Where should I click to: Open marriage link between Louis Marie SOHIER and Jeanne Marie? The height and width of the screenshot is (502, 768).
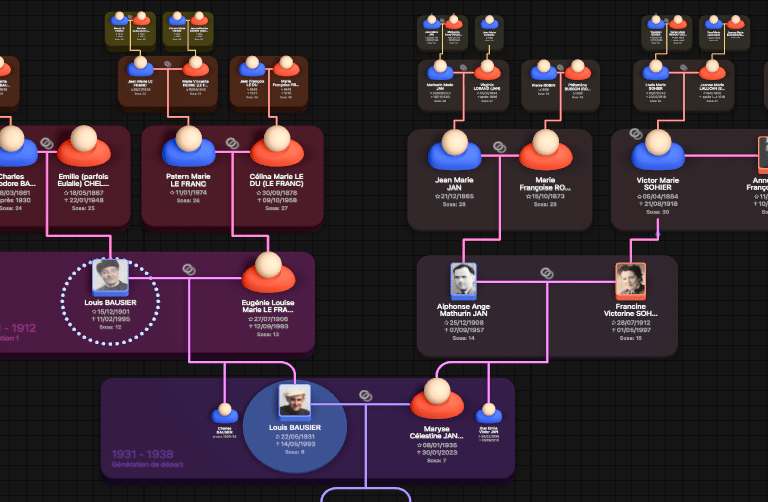pyautogui.click(x=684, y=67)
